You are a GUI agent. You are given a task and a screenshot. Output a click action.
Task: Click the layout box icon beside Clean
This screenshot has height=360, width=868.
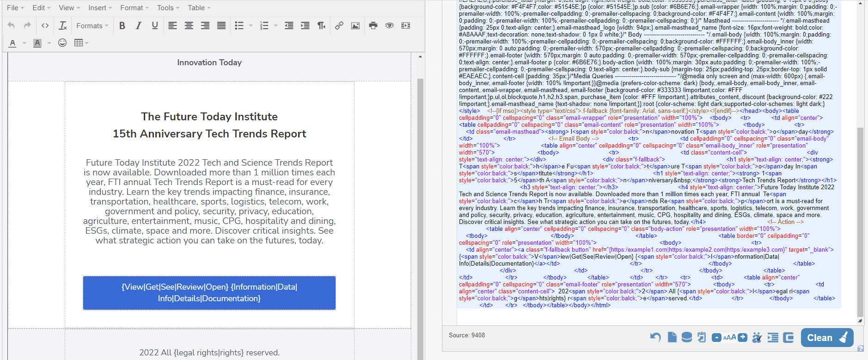789,337
